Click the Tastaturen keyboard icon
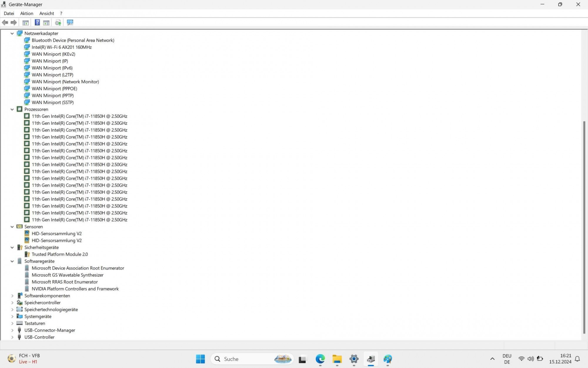The image size is (588, 368). [20, 323]
